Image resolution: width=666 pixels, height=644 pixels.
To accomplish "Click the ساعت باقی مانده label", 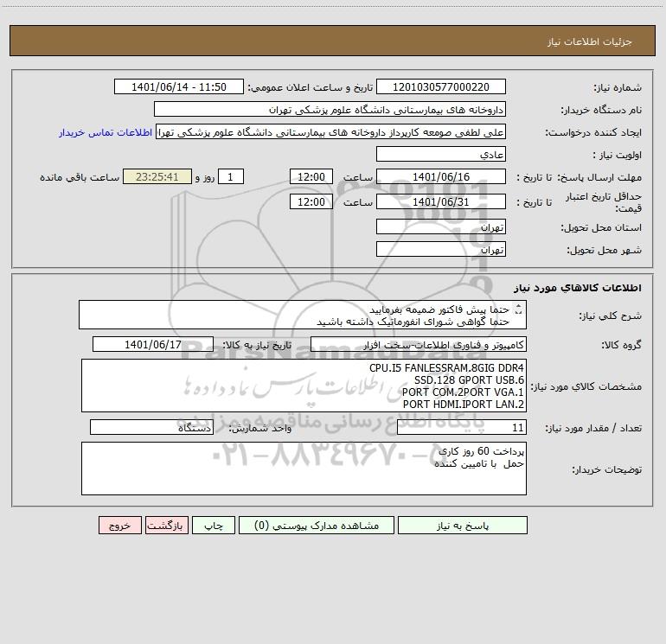I will (x=80, y=177).
